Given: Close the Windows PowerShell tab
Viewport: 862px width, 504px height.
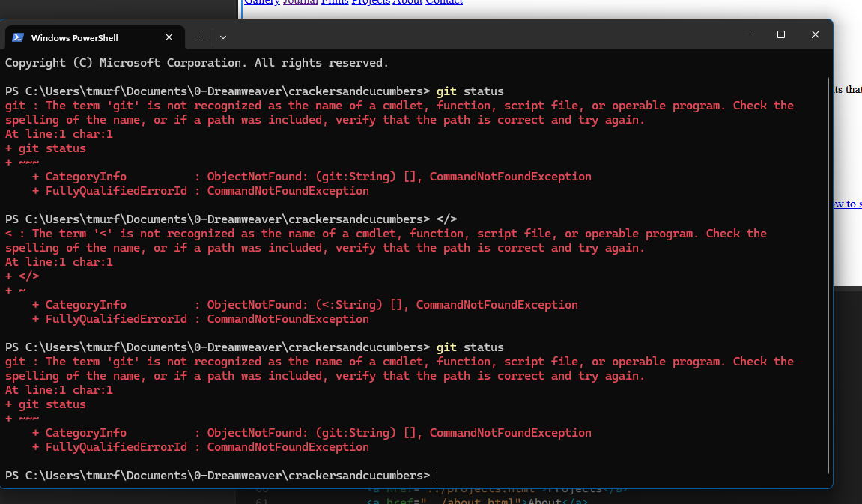Looking at the screenshot, I should coord(169,37).
